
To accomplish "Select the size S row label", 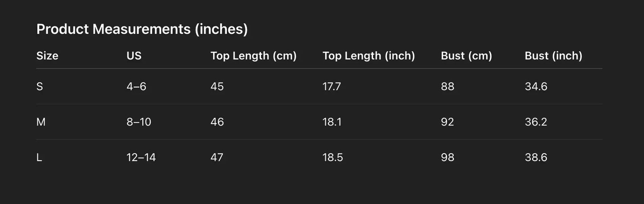I will tap(40, 87).
